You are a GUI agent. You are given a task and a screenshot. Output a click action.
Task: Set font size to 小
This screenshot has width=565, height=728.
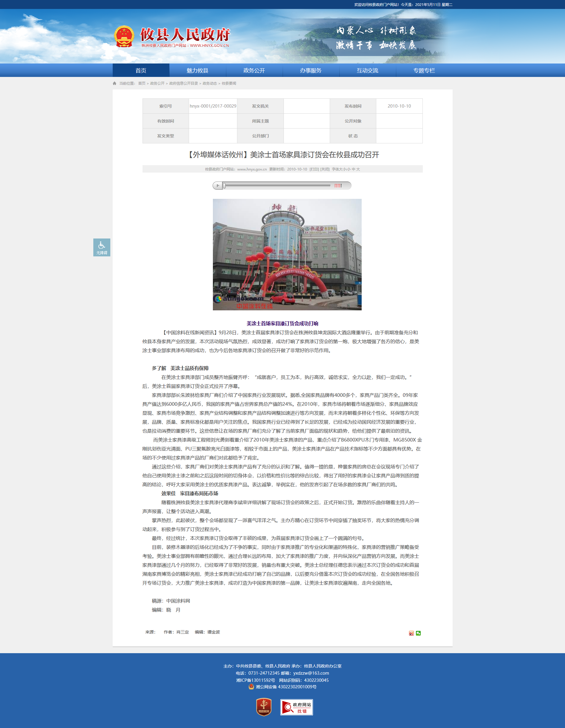coord(349,169)
